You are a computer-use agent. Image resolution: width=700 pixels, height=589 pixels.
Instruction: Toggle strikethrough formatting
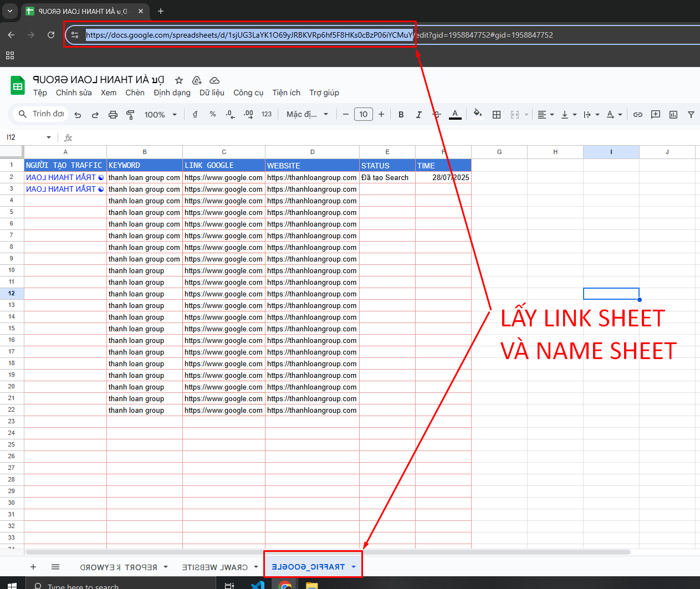pyautogui.click(x=437, y=114)
